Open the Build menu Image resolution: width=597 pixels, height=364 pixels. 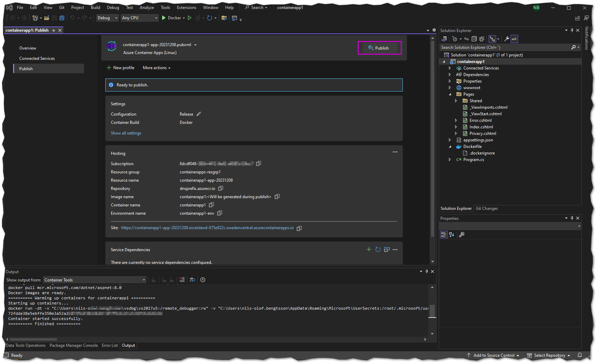tap(95, 8)
